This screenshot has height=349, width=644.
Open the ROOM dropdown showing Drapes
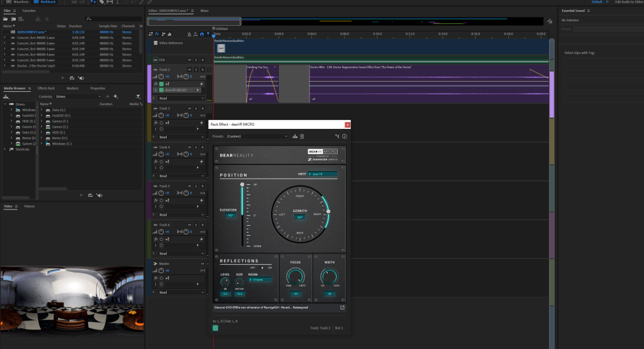tap(260, 279)
